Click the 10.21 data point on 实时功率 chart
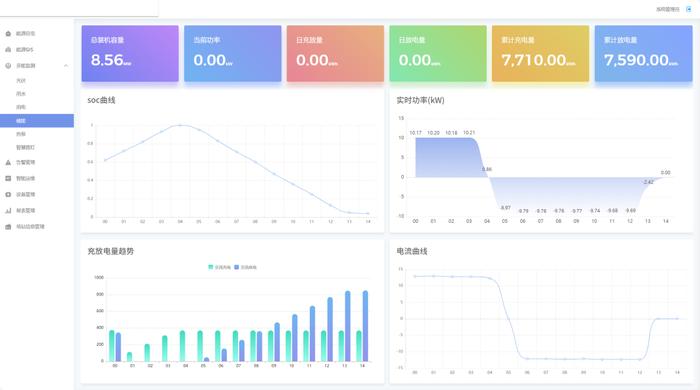700x390 pixels. 469,138
